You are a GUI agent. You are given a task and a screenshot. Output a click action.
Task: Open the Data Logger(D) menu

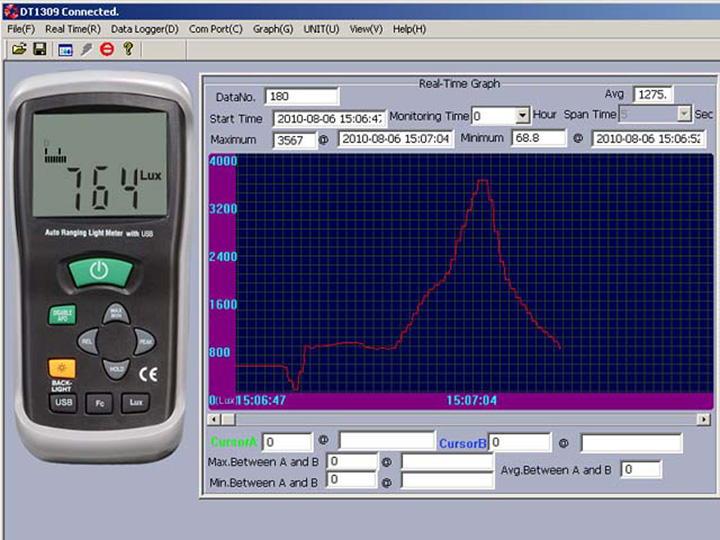pos(145,29)
